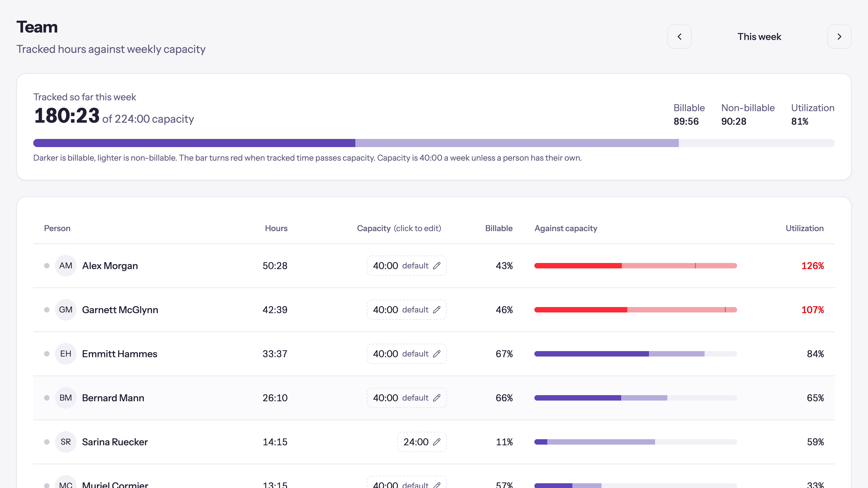Click Sarina Ruecker's 24:00 capacity value
The height and width of the screenshot is (488, 868).
click(422, 442)
